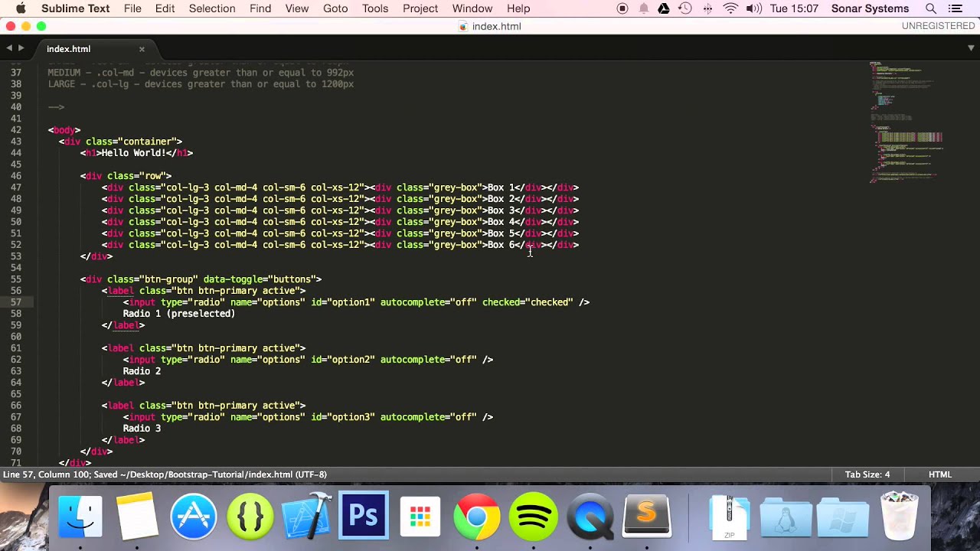The image size is (980, 551).
Task: Open the green curly-braces app in Dock
Action: pos(250,516)
